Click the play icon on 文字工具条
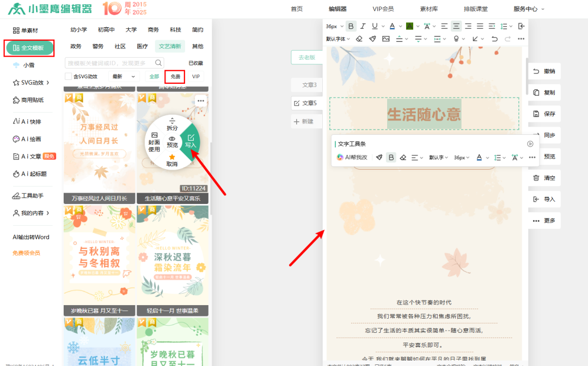The height and width of the screenshot is (366, 588). point(530,144)
